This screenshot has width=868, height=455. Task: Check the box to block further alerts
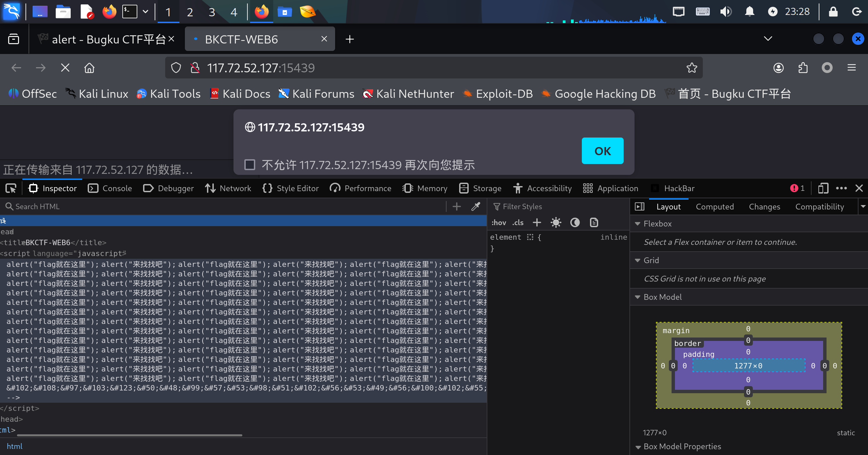click(x=250, y=165)
